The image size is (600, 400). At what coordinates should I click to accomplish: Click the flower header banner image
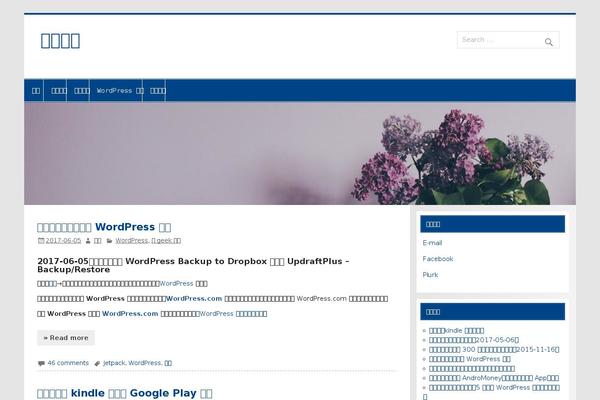coord(300,153)
